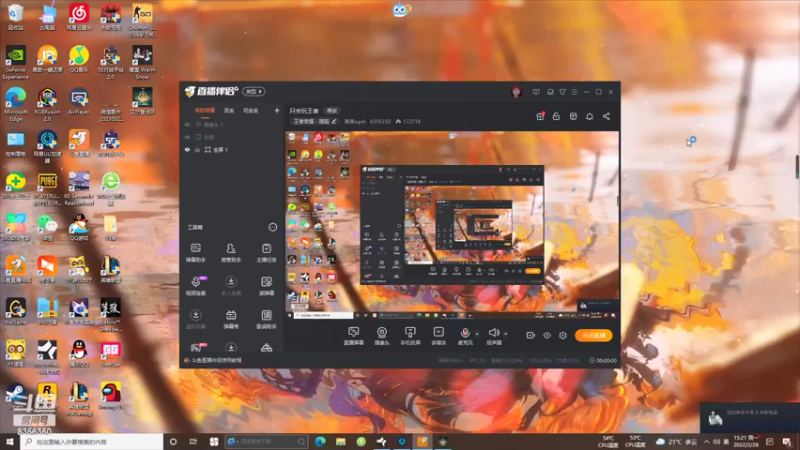Image resolution: width=800 pixels, height=450 pixels.
Task: Expand microphone options arrow
Action: coord(477,334)
